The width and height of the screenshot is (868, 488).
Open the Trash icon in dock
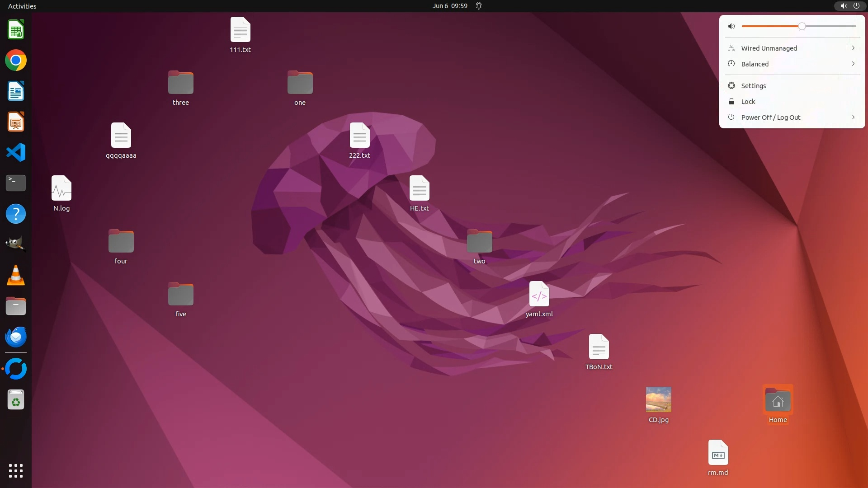point(16,400)
